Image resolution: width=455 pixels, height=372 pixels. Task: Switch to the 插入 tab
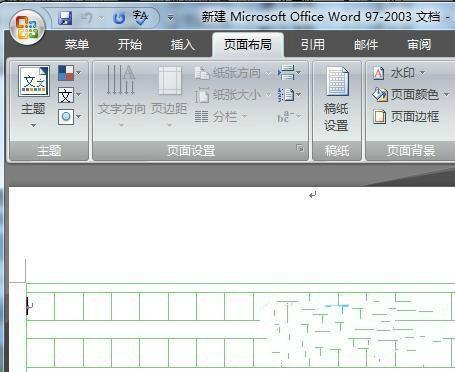(x=183, y=45)
